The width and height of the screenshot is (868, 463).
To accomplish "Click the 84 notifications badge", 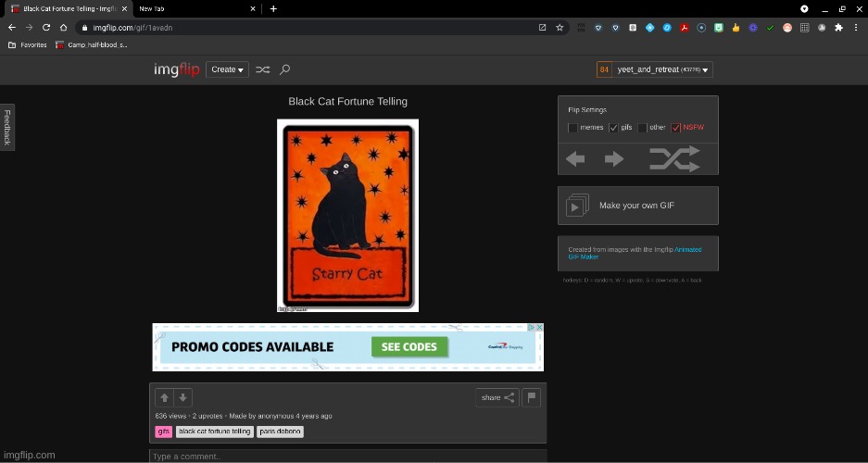I will tap(604, 69).
